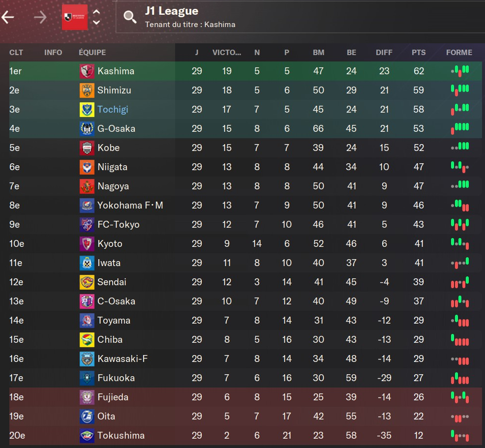Open the J1 League competition logo
The height and width of the screenshot is (448, 485).
coord(75,17)
